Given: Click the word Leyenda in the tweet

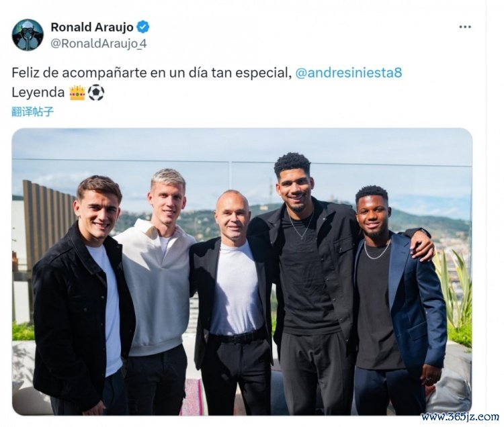Looking at the screenshot, I should [38, 93].
